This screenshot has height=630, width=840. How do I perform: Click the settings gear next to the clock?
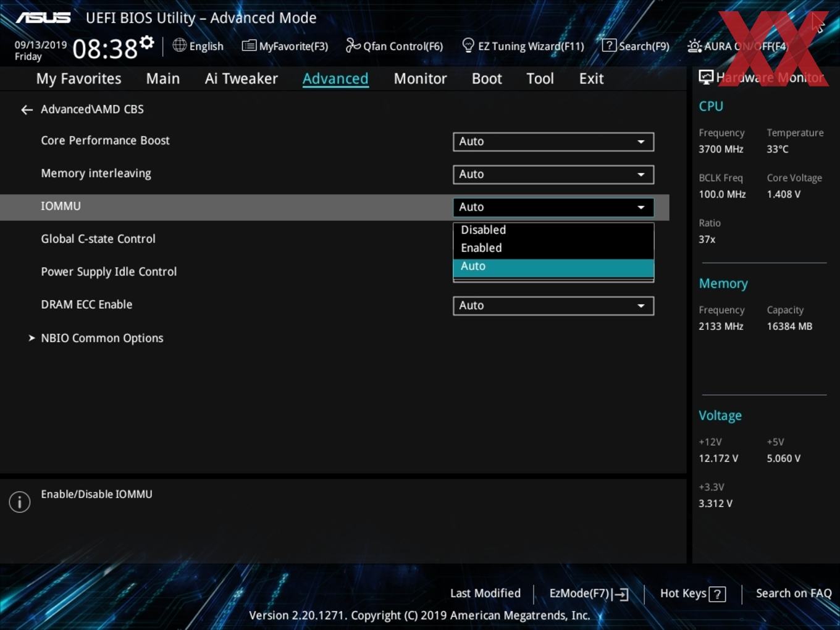coord(146,42)
